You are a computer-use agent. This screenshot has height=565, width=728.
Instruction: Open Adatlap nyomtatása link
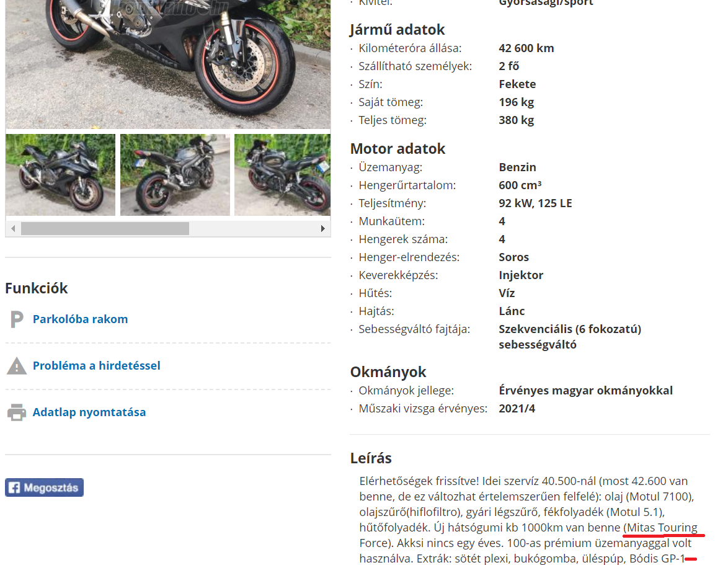coord(89,412)
